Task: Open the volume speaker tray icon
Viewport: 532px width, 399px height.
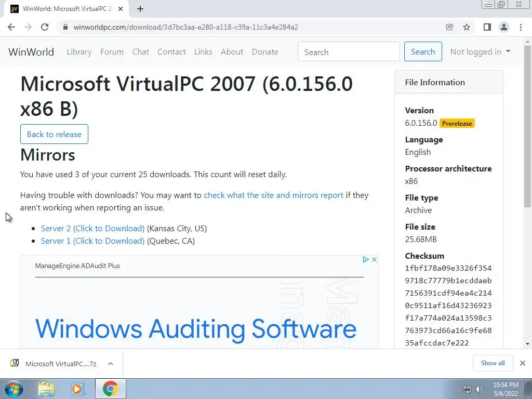Action: [480, 389]
